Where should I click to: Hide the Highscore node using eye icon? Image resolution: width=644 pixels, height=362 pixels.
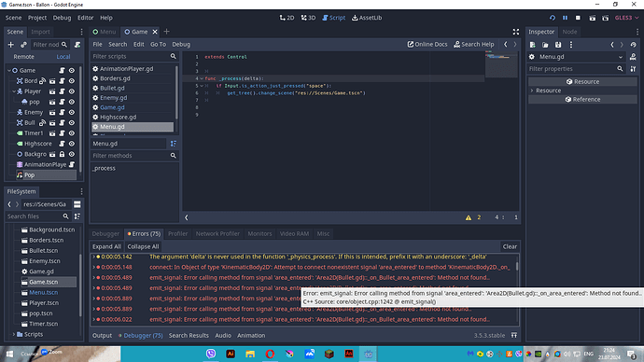click(x=72, y=144)
